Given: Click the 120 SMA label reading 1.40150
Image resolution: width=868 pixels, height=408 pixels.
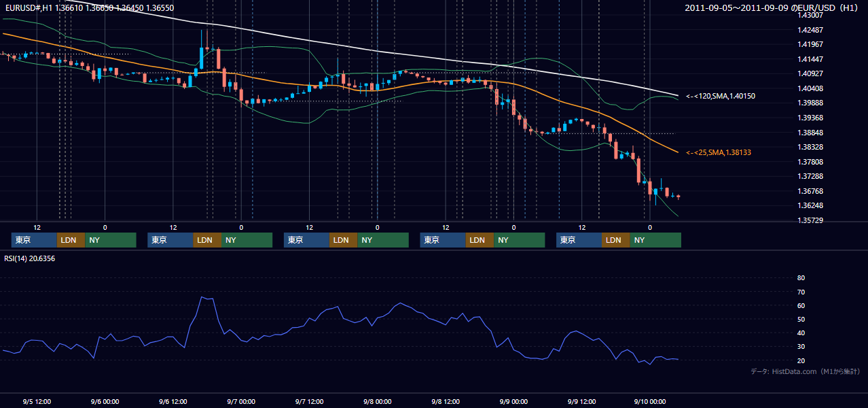Looking at the screenshot, I should click(x=721, y=97).
